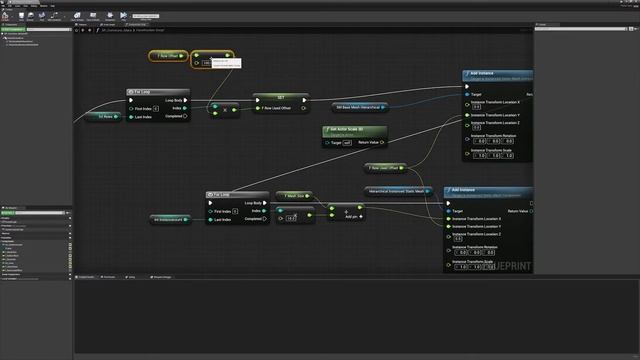The height and width of the screenshot is (360, 640).
Task: Edit Location Z value on lower Add Instance
Action: (458, 239)
